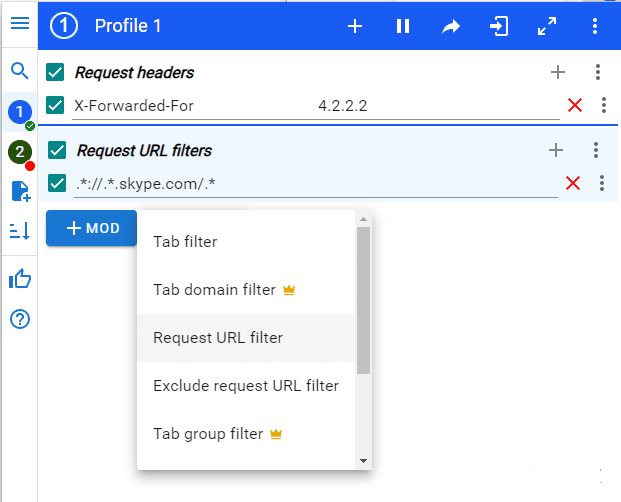This screenshot has width=621, height=502.
Task: Open Request headers section more options
Action: [x=597, y=72]
